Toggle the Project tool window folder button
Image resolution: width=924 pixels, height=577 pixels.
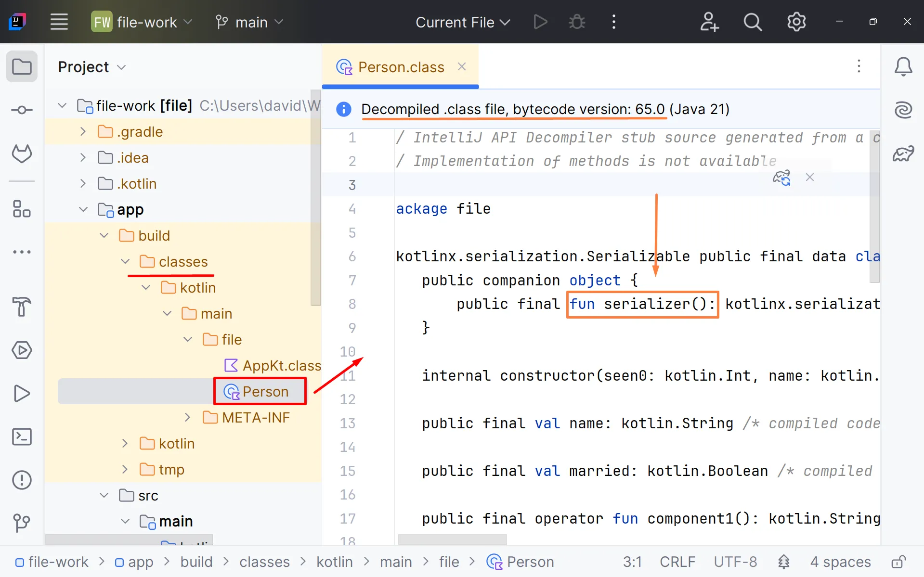pyautogui.click(x=22, y=67)
